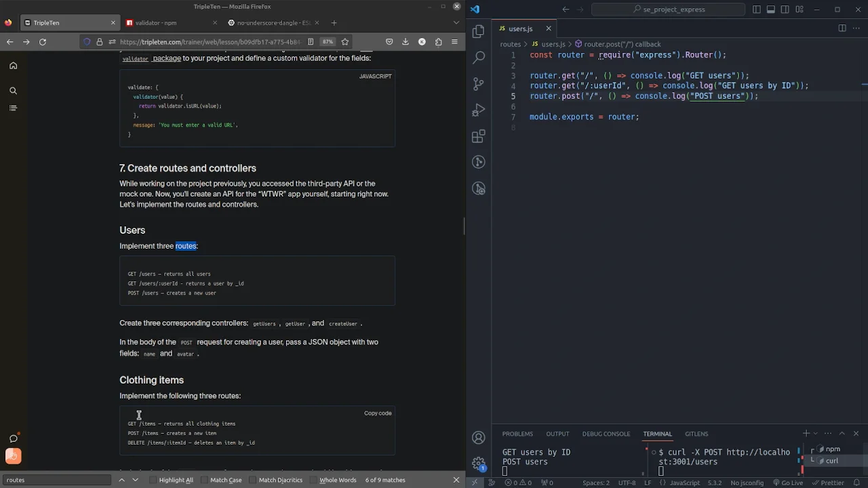Open the Extensions view in VS Code
This screenshot has height=488, width=868.
(479, 136)
